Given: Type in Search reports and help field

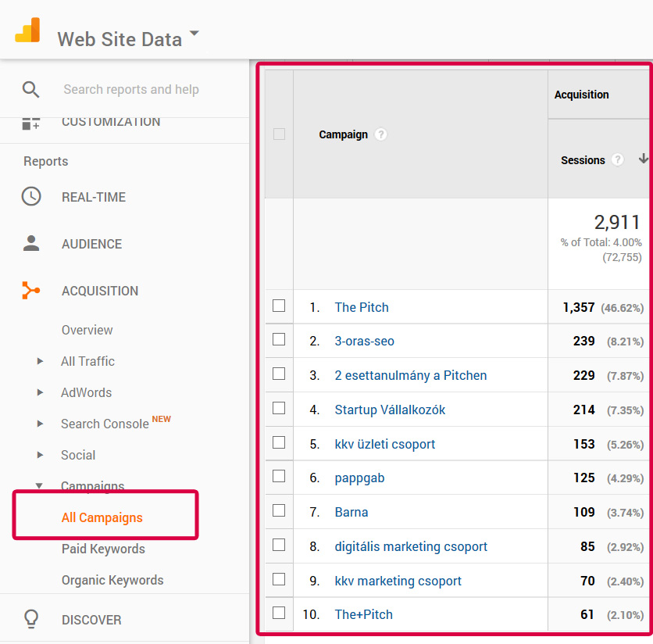Looking at the screenshot, I should [x=131, y=89].
